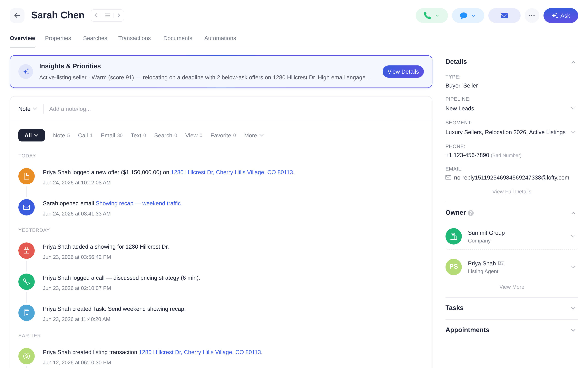Open the message options dropdown arrow
The image size is (588, 368).
473,16
